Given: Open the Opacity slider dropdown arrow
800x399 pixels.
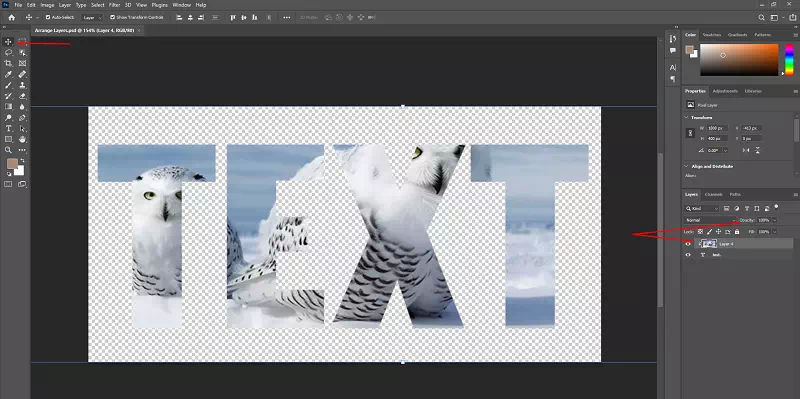Looking at the screenshot, I should pyautogui.click(x=774, y=220).
